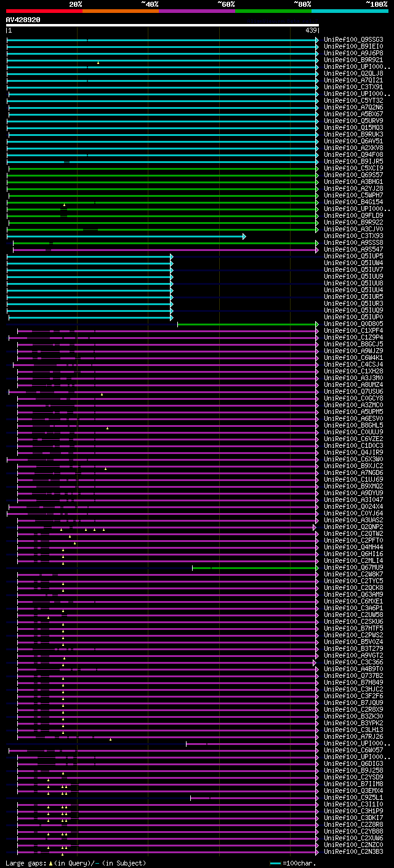The width and height of the screenshot is (394, 868).
Task: Select hit label UniRef100_A7Q2N6
Action: click(x=353, y=108)
